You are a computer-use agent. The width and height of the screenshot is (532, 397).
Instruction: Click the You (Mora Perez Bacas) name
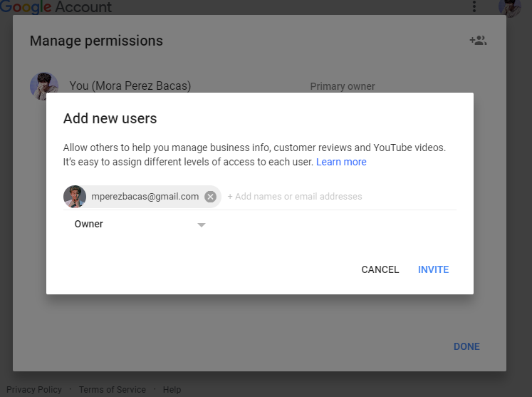tap(130, 86)
